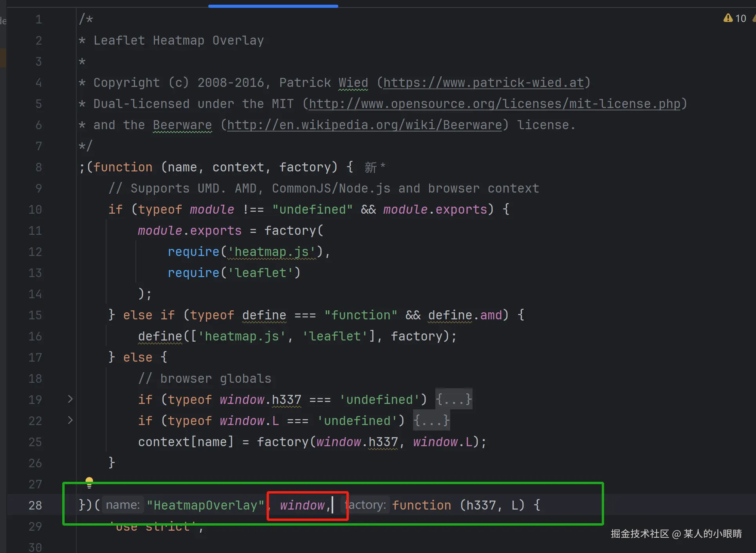Click the require('leaflet') call on line 13
Screen dimensions: 756x553
pyautogui.click(x=233, y=273)
